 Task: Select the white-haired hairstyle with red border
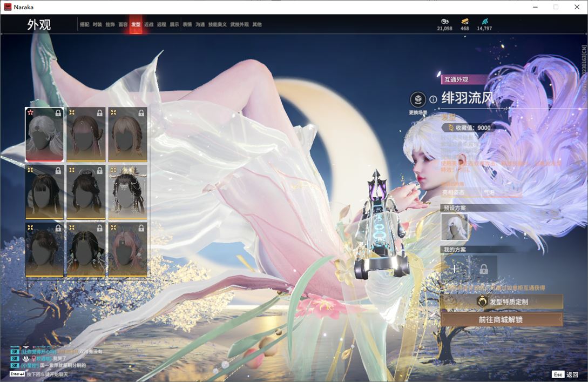pyautogui.click(x=44, y=135)
